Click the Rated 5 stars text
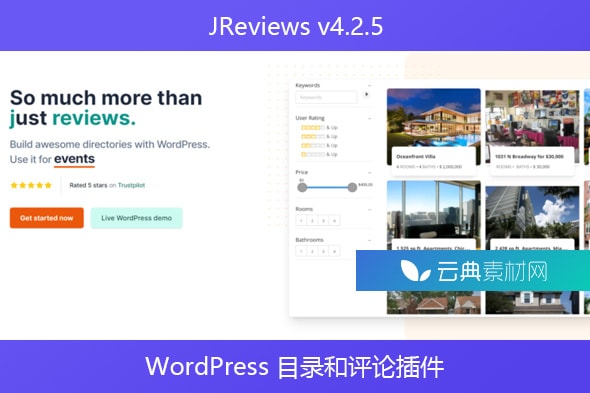 88,185
